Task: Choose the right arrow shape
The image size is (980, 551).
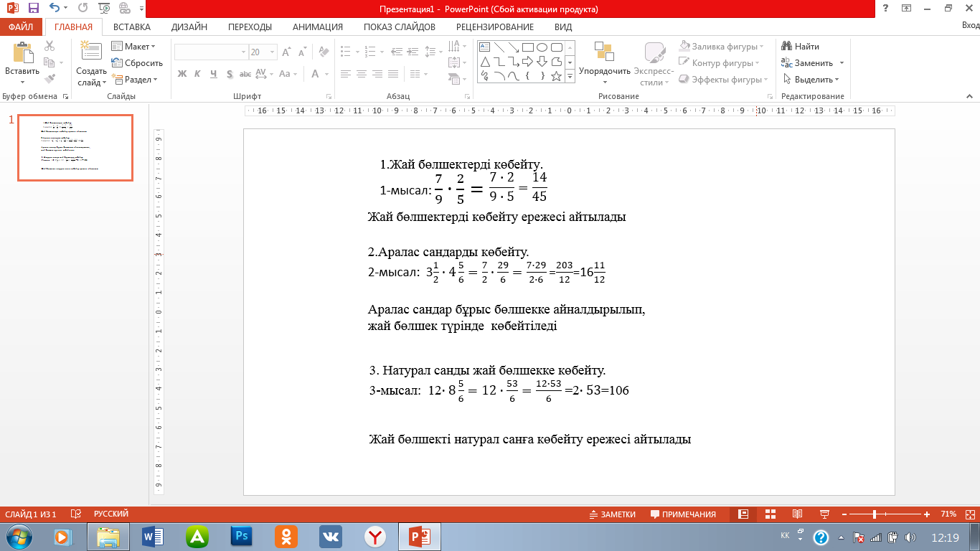Action: (527, 62)
